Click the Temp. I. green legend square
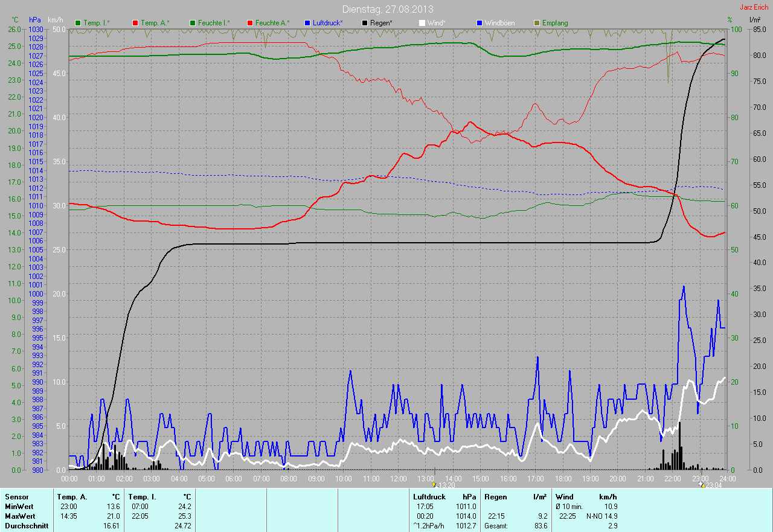This screenshot has height=532, width=773. [x=77, y=23]
